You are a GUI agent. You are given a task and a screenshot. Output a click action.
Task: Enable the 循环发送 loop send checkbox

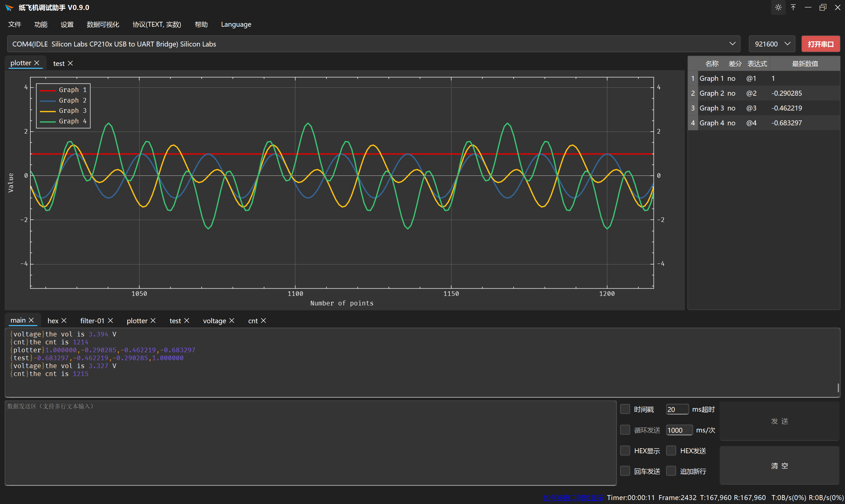625,430
